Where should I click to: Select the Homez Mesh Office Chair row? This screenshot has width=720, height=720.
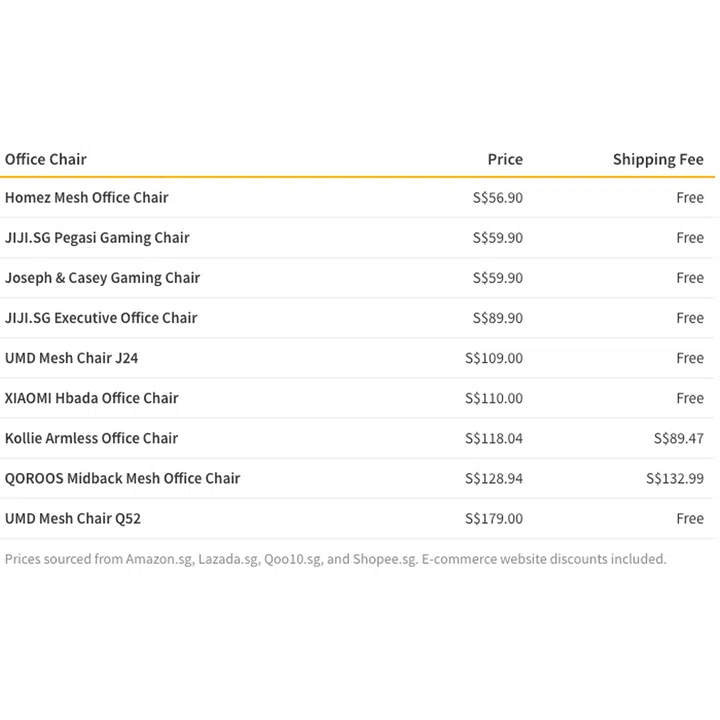pyautogui.click(x=87, y=198)
